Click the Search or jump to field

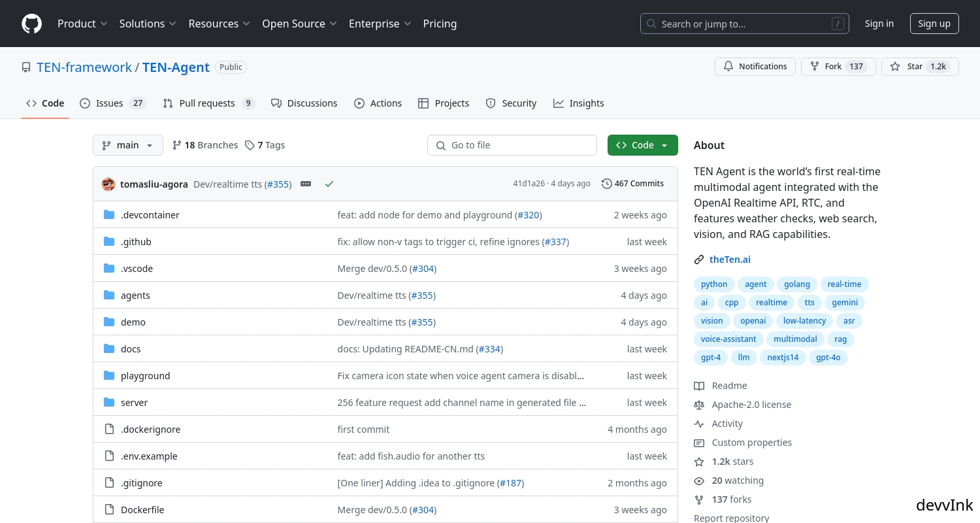(x=745, y=24)
